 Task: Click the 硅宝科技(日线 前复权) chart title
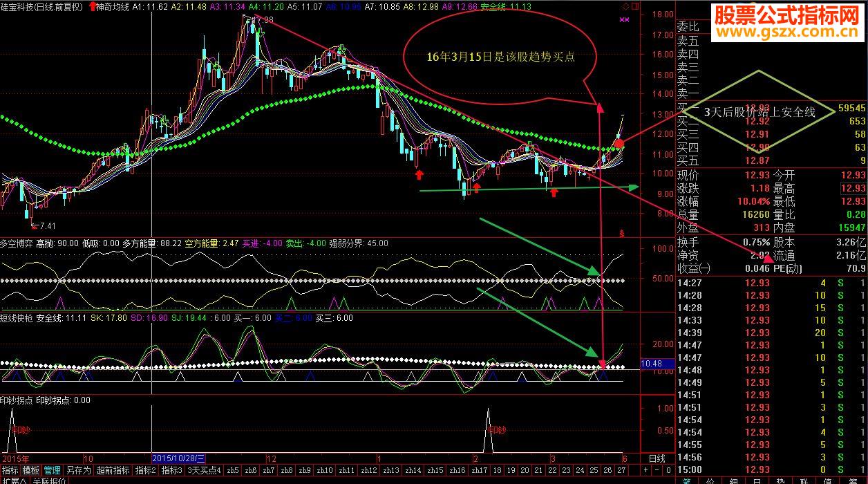pos(41,6)
